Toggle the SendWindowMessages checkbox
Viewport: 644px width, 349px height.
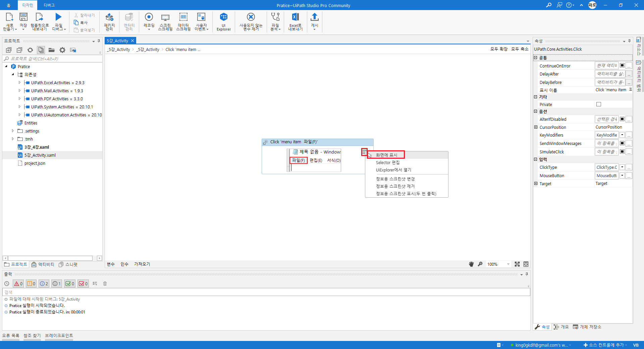622,143
